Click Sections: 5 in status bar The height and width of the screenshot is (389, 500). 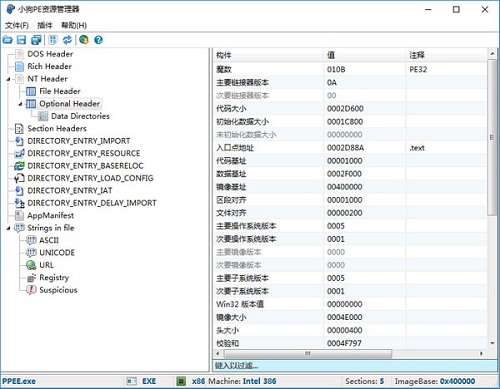[x=364, y=381]
